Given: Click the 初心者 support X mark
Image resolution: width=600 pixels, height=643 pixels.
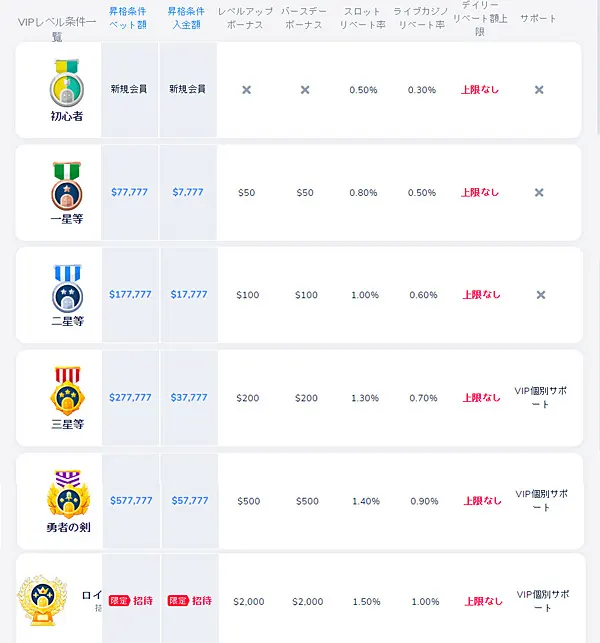Looking at the screenshot, I should click(539, 90).
